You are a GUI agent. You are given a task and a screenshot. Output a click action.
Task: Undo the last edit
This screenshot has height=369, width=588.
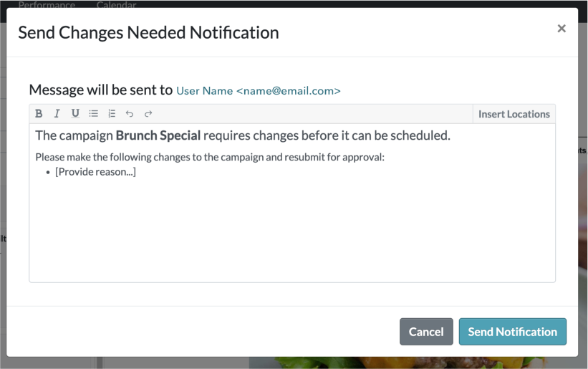(x=130, y=113)
